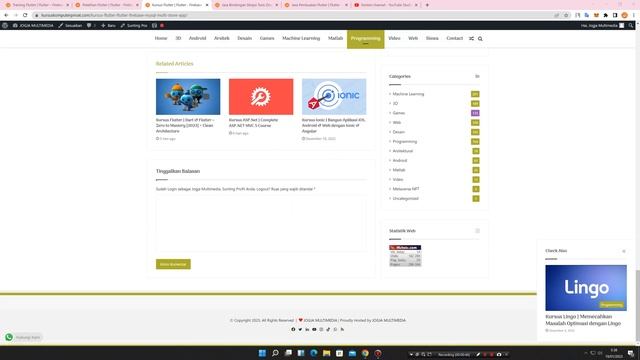
Task: Open the Windows notification center icon
Action: 631,353
